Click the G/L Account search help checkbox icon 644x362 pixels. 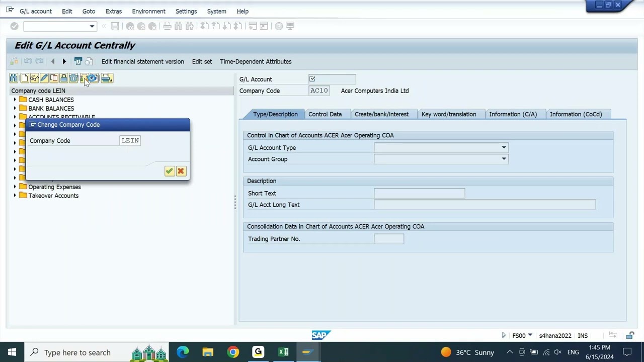(x=312, y=79)
